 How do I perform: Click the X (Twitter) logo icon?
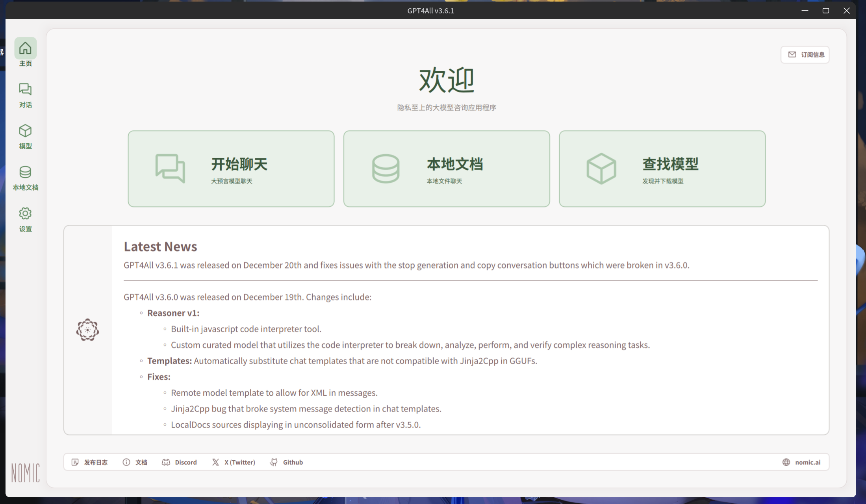click(215, 462)
